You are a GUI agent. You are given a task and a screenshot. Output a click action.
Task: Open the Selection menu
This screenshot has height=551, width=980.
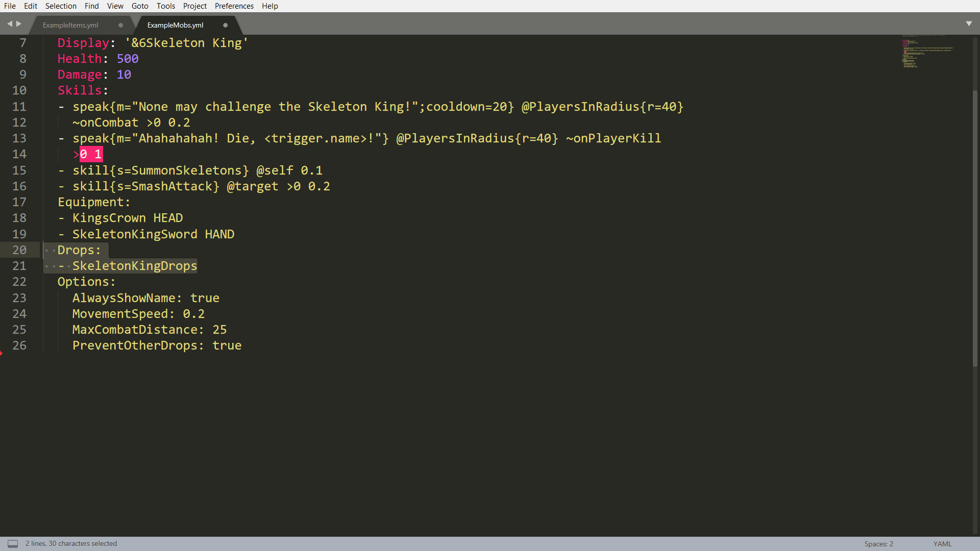pyautogui.click(x=61, y=6)
